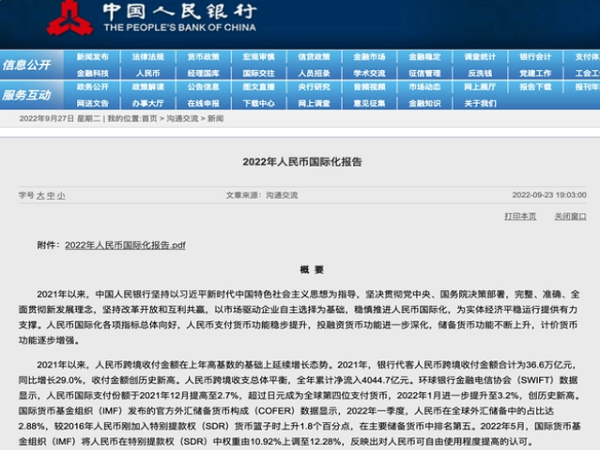Select the 信息公开 section header

pos(26,65)
